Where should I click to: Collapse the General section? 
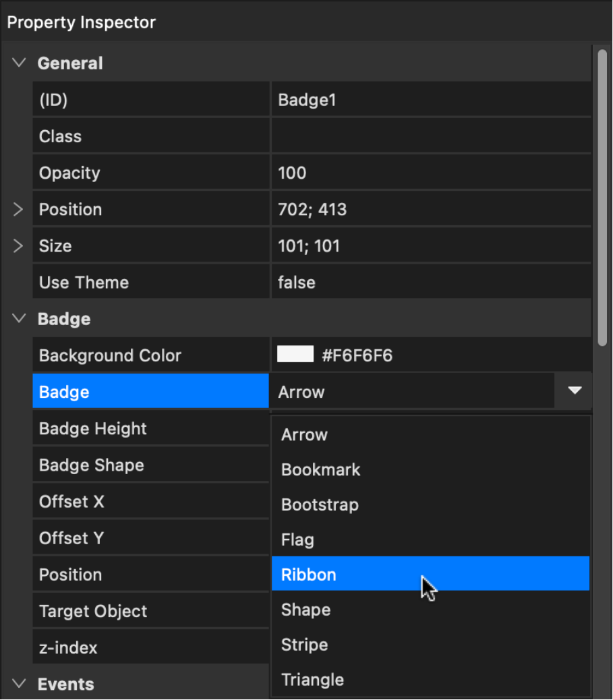tap(19, 63)
